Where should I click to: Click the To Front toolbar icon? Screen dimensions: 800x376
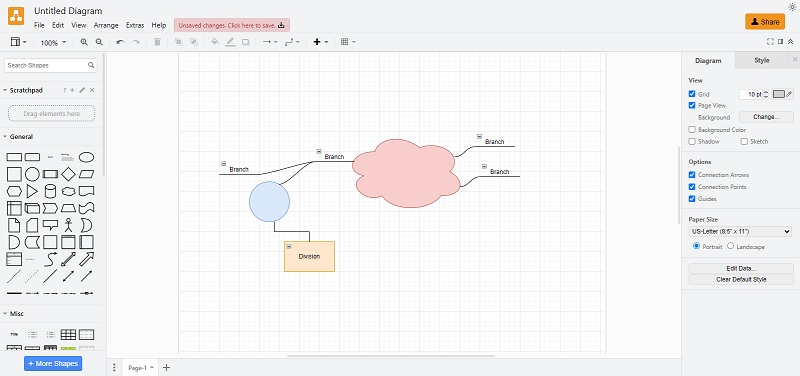[x=179, y=42]
